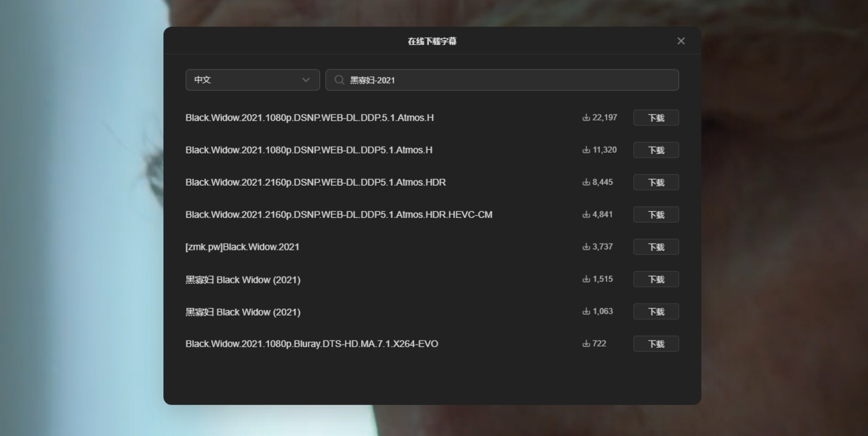Download the HDR.HEVC-CM subtitle
Viewport: 868px width, 436px height.
[656, 215]
